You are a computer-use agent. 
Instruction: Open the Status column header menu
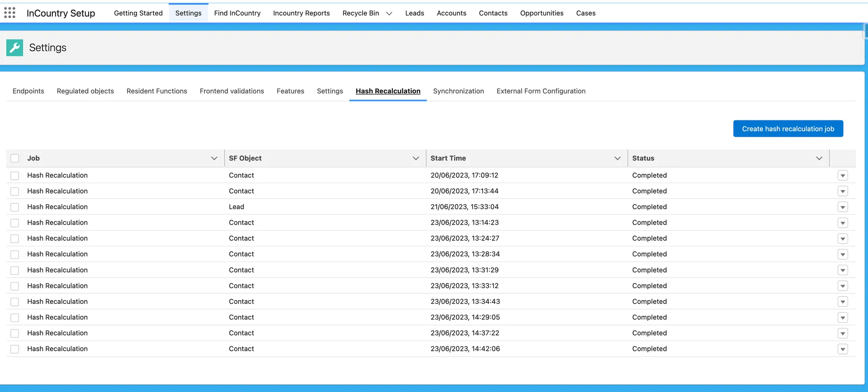click(x=819, y=158)
